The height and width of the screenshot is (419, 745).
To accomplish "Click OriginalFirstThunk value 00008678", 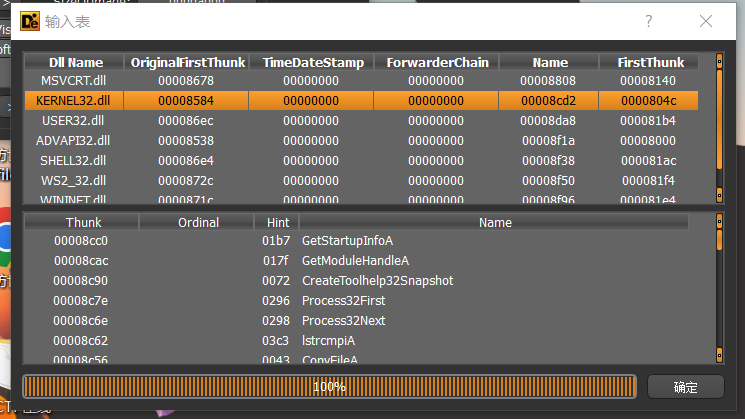I will (186, 81).
